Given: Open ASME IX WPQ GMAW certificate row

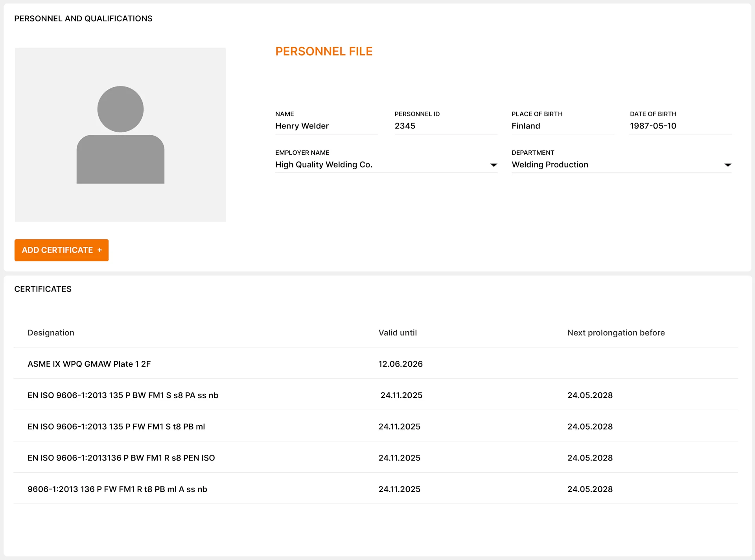Looking at the screenshot, I should point(89,364).
